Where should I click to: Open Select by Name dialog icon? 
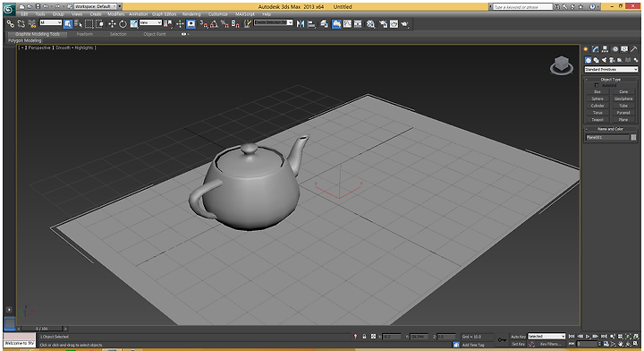click(x=78, y=24)
